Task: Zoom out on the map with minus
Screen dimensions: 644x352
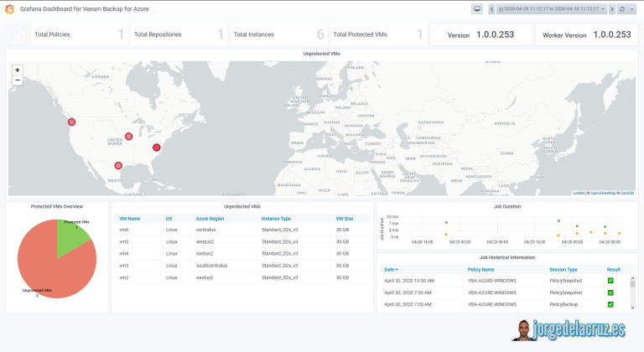Action: 18,80
